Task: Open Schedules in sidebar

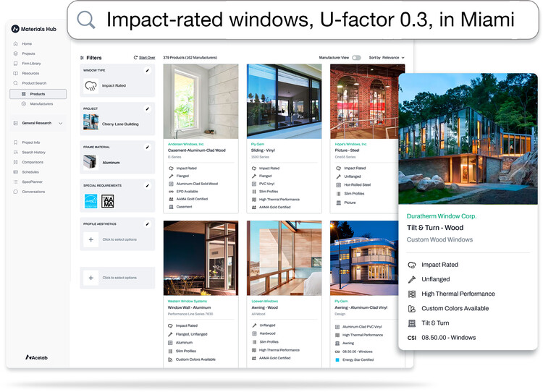Action: pos(30,172)
